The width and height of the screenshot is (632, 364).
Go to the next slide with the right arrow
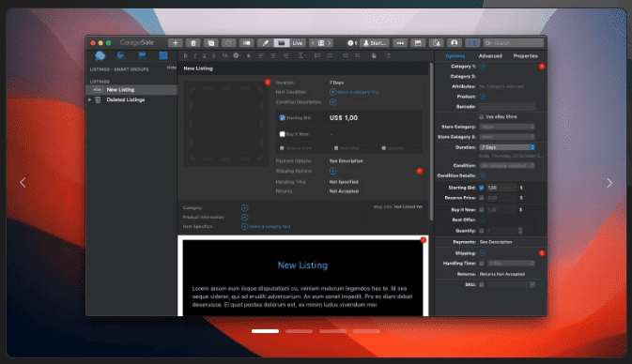click(609, 183)
